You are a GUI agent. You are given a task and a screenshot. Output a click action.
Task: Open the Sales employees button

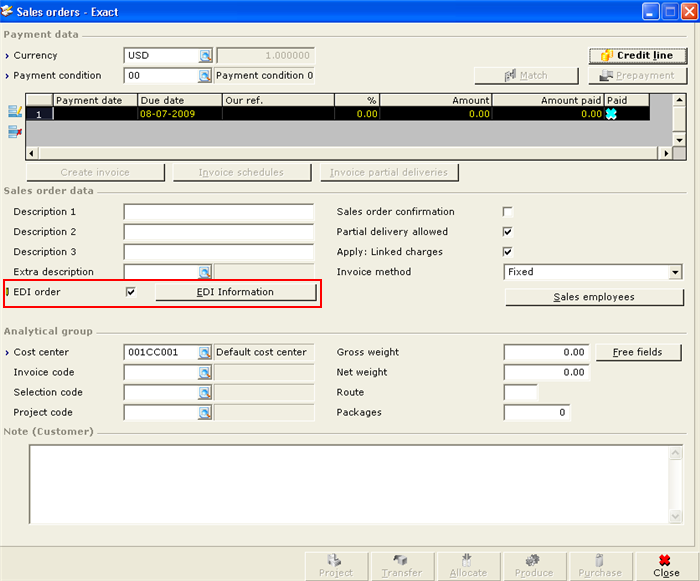[594, 297]
